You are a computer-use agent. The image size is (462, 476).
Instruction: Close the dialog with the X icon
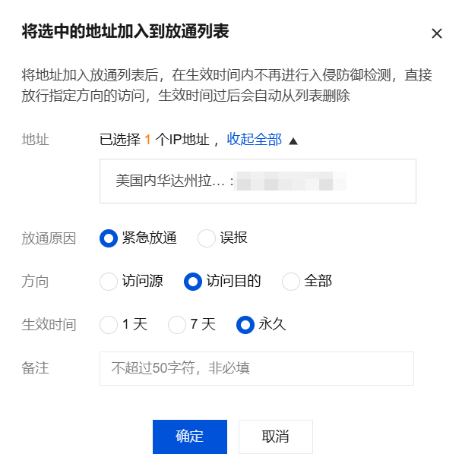tap(436, 33)
